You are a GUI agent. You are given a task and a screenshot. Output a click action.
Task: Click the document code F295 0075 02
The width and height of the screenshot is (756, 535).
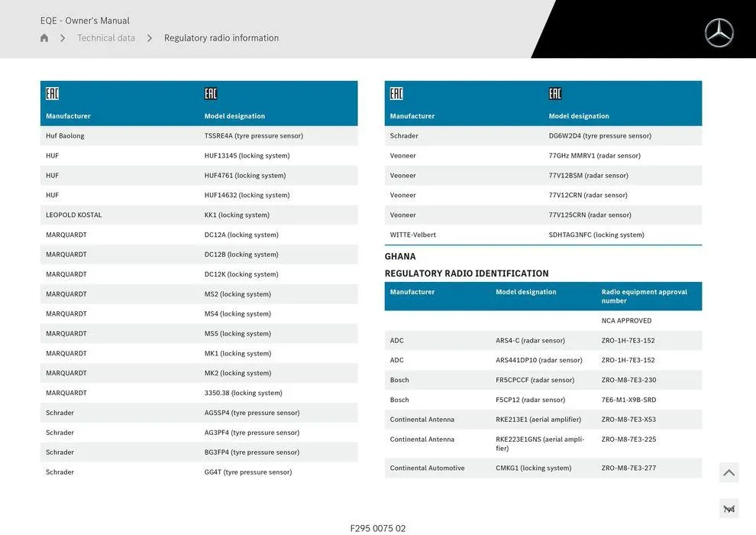pos(378,528)
